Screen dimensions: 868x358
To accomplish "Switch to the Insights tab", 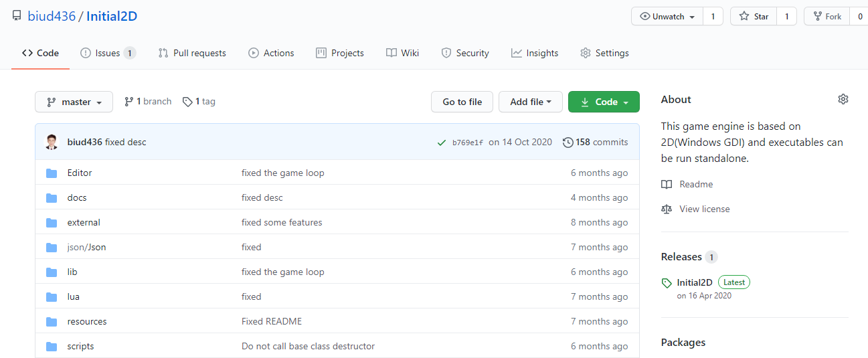I will [x=535, y=53].
